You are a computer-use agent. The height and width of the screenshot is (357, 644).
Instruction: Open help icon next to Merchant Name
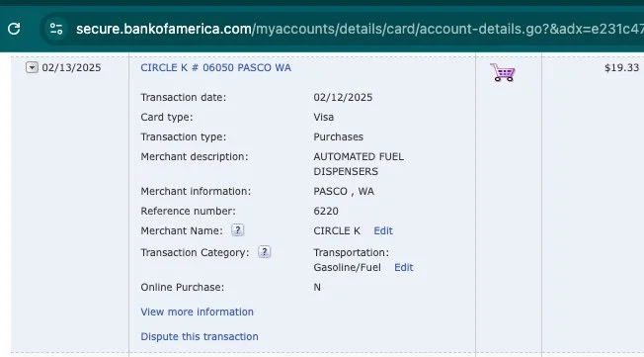237,230
